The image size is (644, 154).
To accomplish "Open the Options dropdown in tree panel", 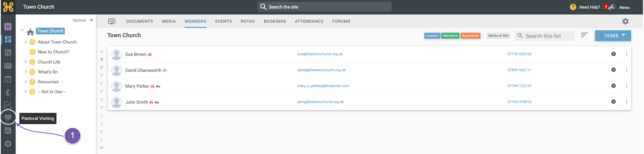I will pyautogui.click(x=83, y=20).
